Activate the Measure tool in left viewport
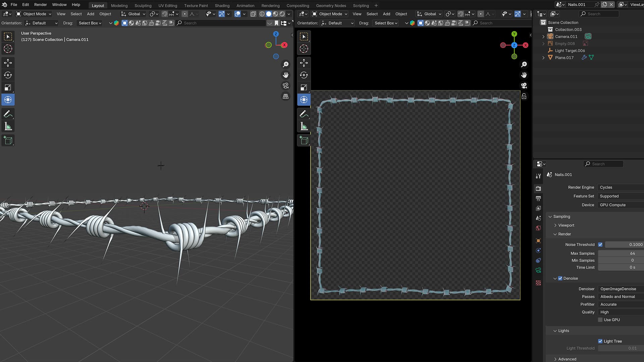The width and height of the screenshot is (644, 362). [8, 126]
